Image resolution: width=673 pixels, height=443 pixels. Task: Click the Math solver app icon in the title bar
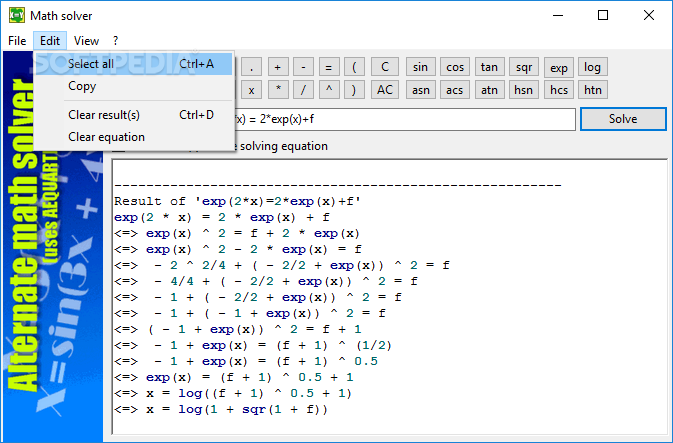pyautogui.click(x=16, y=15)
